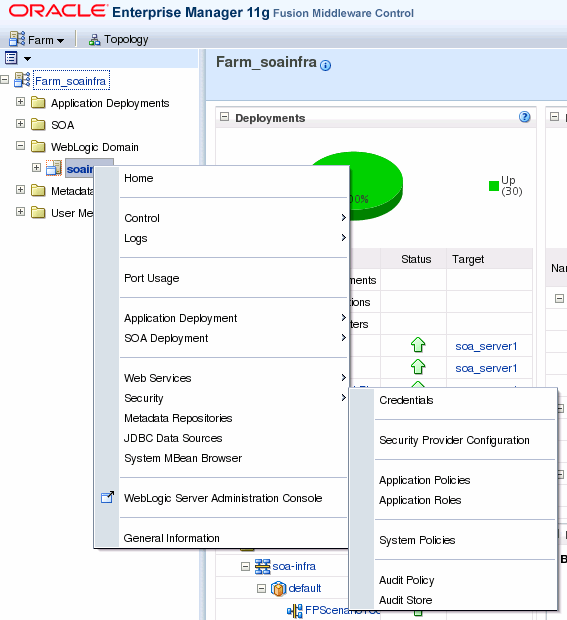Collapse the Deployments panel
This screenshot has width=567, height=620.
[x=224, y=117]
